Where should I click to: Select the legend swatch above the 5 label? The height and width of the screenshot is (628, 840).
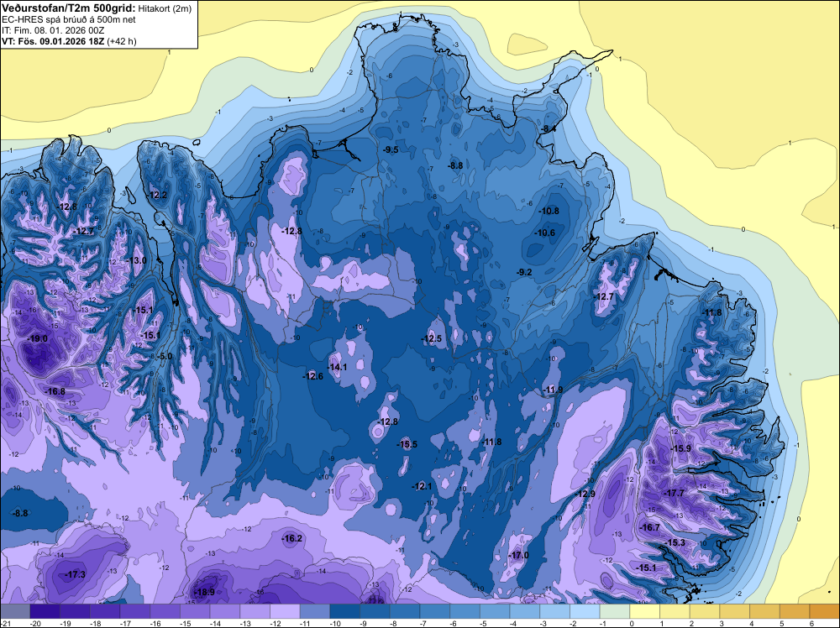click(x=795, y=611)
